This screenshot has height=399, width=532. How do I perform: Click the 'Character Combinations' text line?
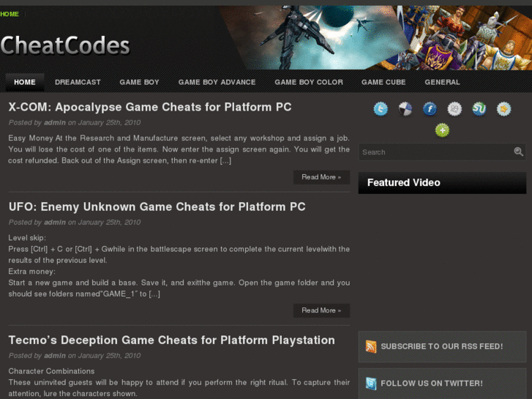(51, 371)
